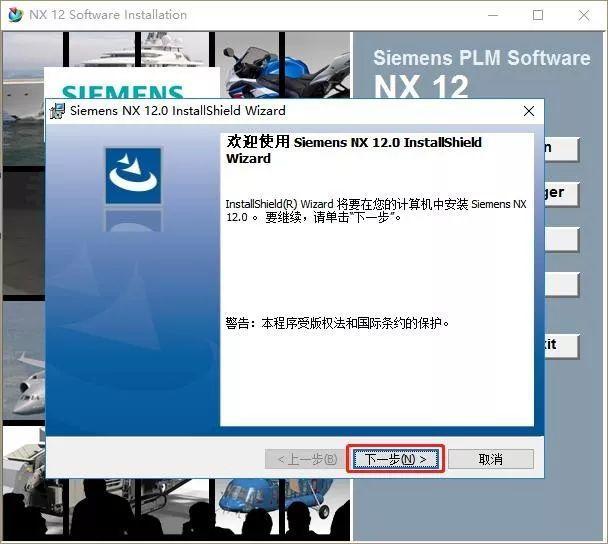Click the partially hidden button ending in 'n'
The width and height of the screenshot is (608, 544).
tap(561, 149)
